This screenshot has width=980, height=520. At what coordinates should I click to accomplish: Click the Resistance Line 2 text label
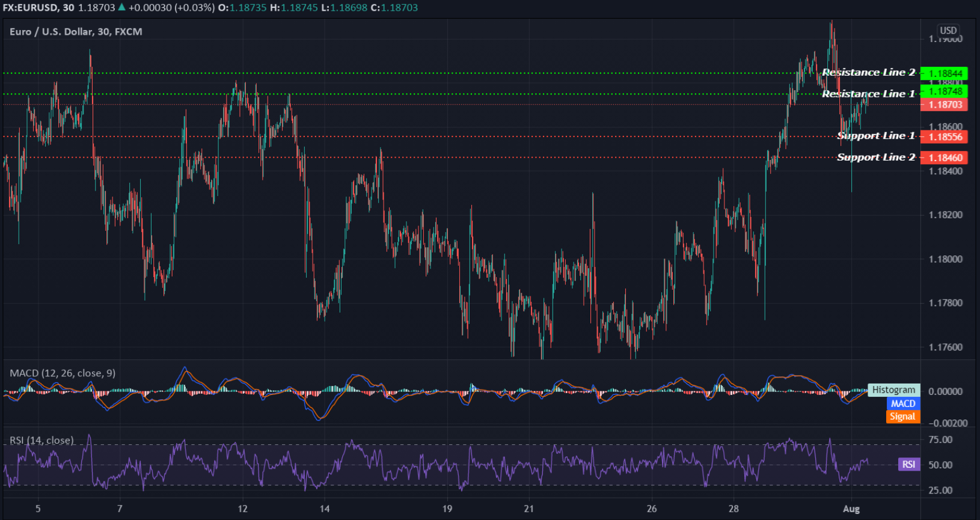[869, 72]
